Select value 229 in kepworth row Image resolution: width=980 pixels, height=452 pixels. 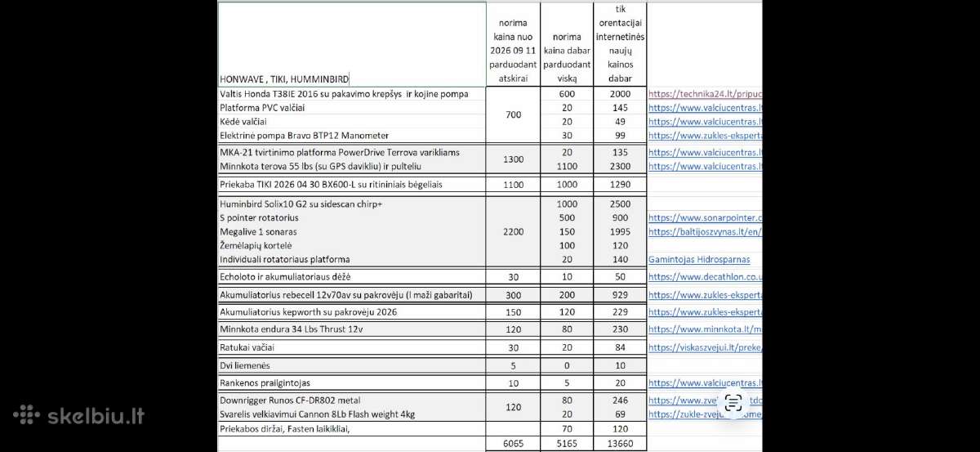pos(619,312)
